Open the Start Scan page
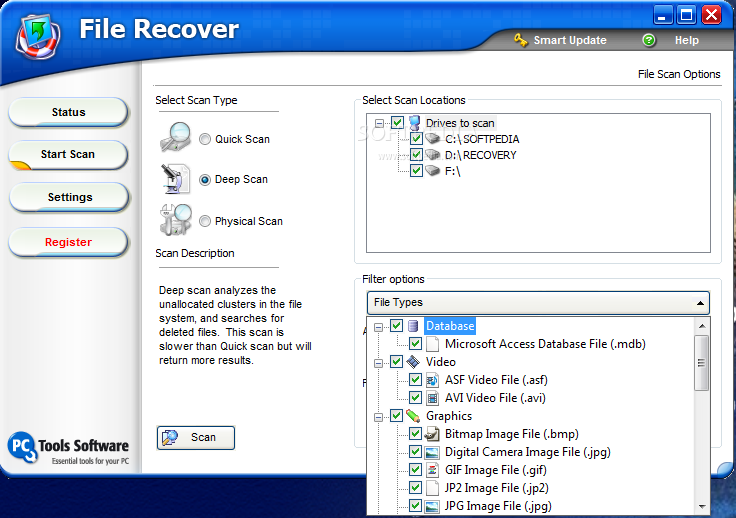Viewport: 736px width, 518px height. pyautogui.click(x=68, y=154)
